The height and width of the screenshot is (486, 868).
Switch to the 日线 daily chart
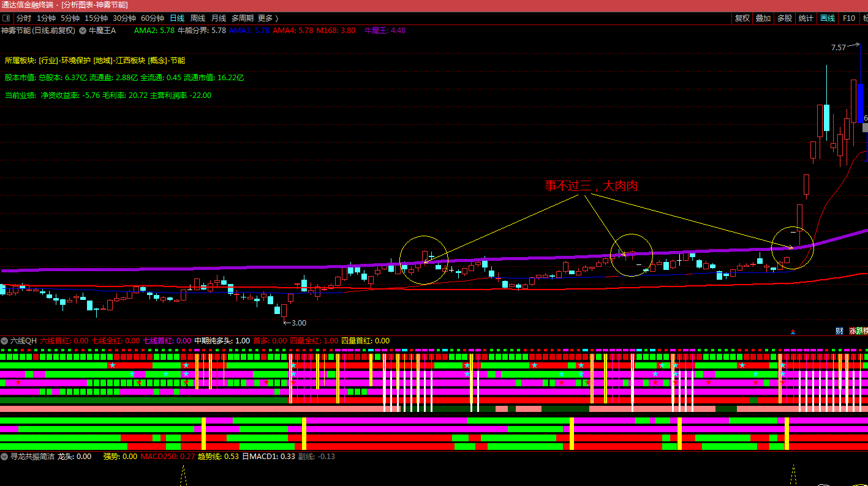pyautogui.click(x=177, y=18)
